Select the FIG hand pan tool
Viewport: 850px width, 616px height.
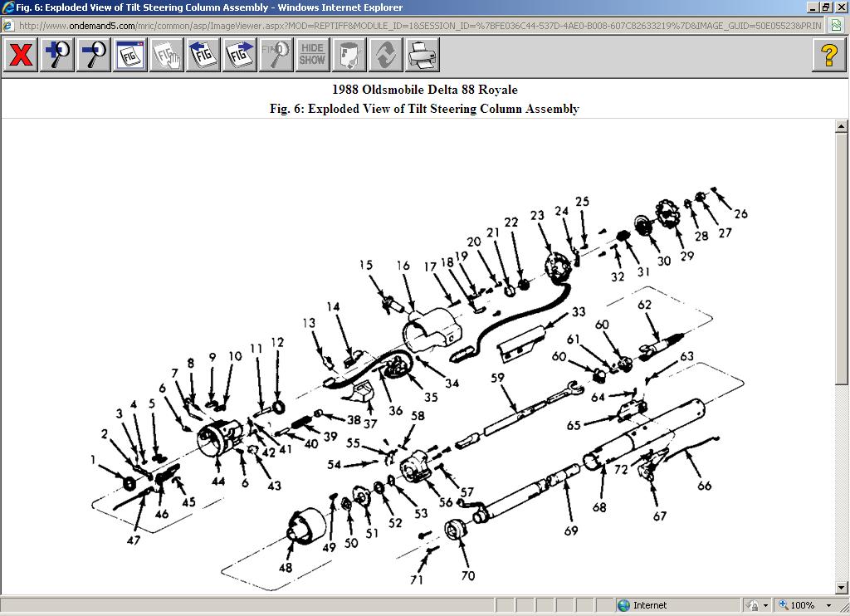pos(166,54)
